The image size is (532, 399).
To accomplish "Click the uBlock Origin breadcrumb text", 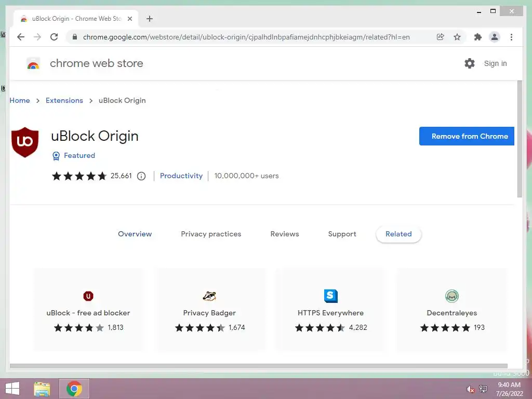I will pos(122,100).
